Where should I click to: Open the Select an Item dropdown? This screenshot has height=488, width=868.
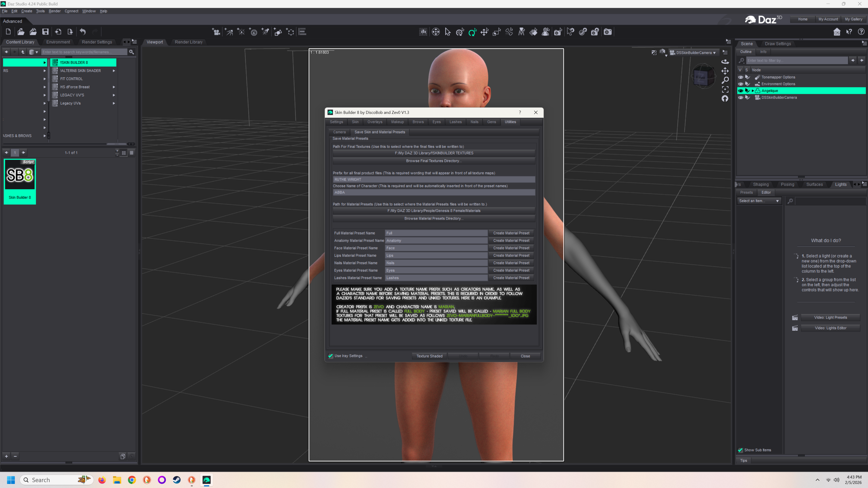click(x=759, y=201)
